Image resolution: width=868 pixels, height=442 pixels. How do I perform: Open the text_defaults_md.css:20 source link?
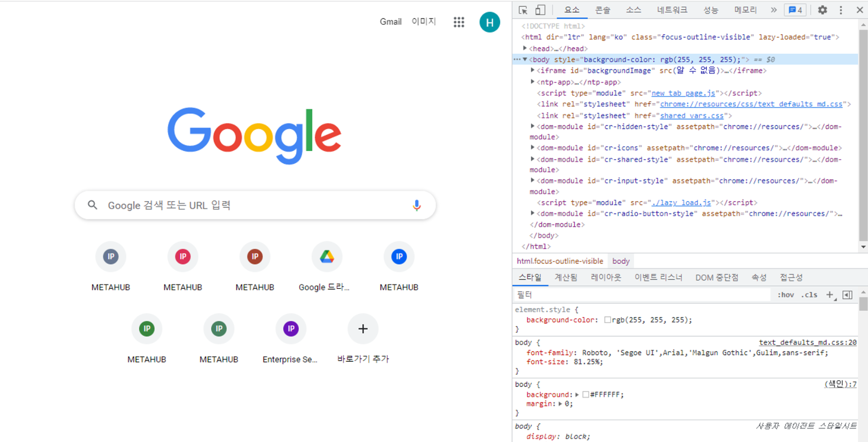pos(807,343)
